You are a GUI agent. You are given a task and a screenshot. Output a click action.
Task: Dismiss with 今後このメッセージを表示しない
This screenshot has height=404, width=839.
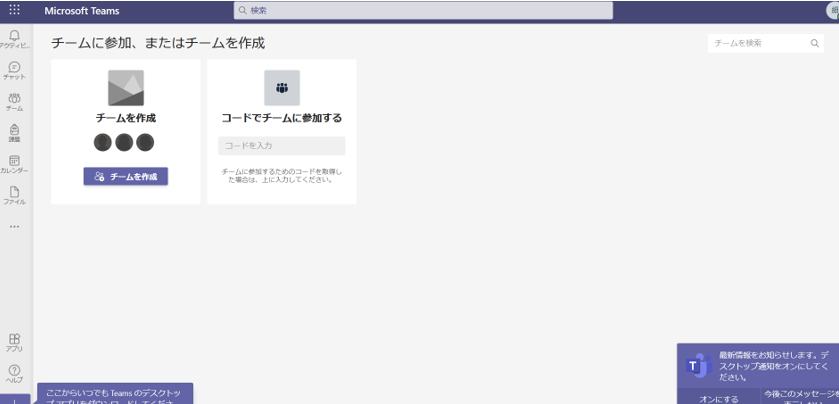pos(799,397)
